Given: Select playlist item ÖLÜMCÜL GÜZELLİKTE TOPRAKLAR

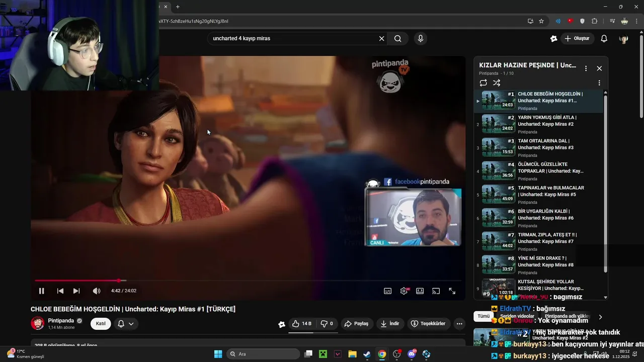Looking at the screenshot, I should (x=538, y=171).
